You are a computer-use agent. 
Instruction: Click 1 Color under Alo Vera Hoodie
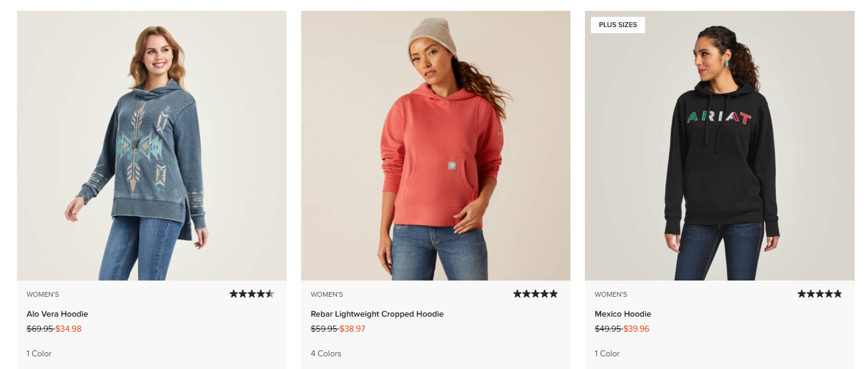39,353
